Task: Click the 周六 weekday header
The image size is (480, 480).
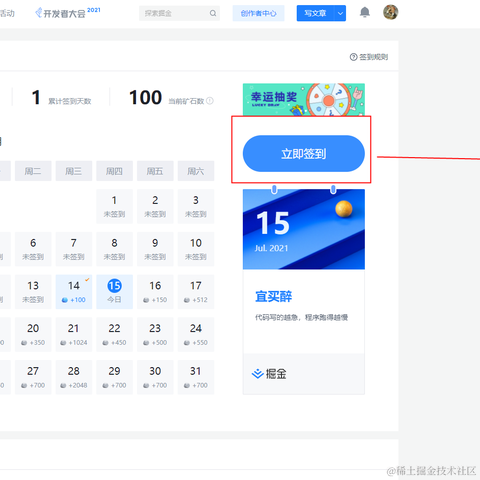Action: pyautogui.click(x=196, y=171)
